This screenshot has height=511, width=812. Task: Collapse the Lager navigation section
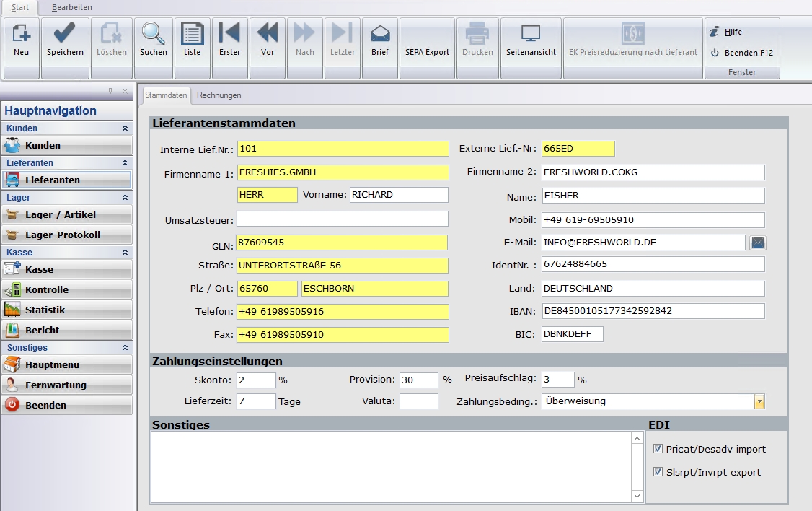[x=125, y=198]
